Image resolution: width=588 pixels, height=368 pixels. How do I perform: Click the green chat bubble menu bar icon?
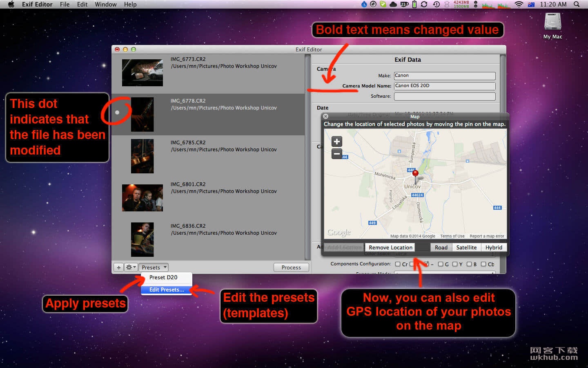(383, 4)
